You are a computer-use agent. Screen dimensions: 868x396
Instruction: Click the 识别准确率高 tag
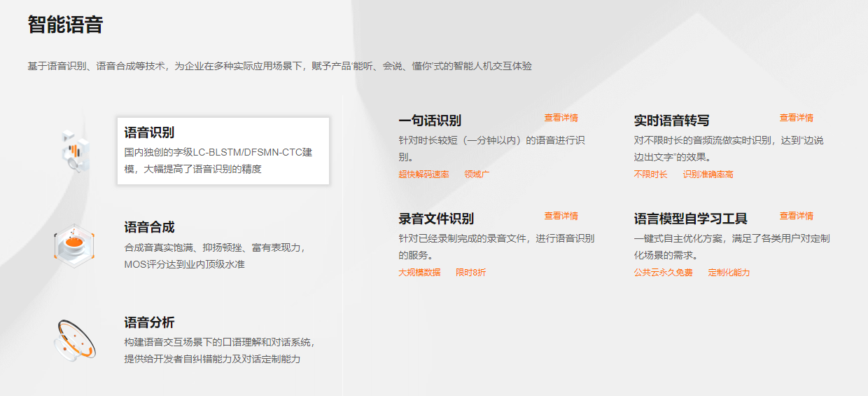pyautogui.click(x=708, y=174)
